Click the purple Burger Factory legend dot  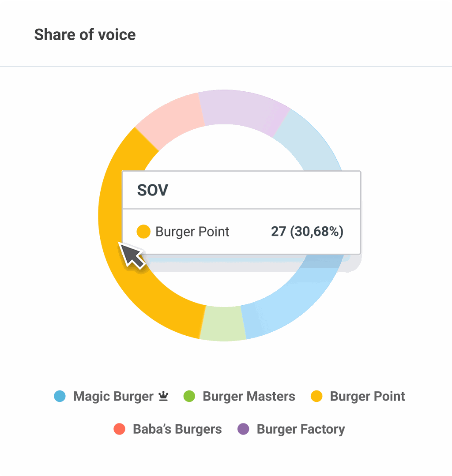click(243, 429)
